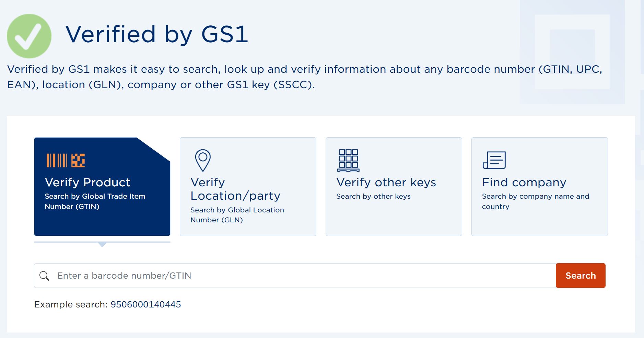Switch to the Verify Location/party tab
This screenshot has height=338, width=644.
tap(248, 187)
